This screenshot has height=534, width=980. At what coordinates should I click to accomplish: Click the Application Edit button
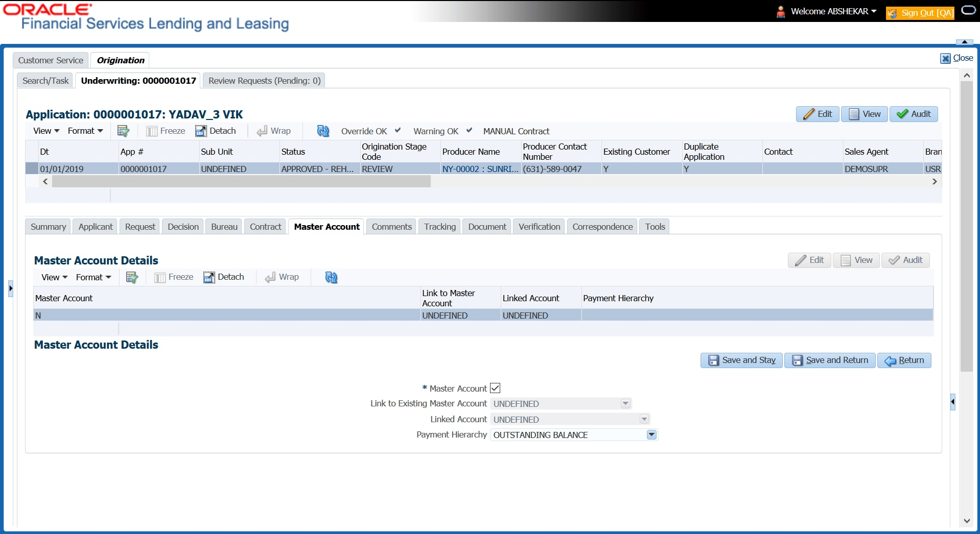pos(818,114)
